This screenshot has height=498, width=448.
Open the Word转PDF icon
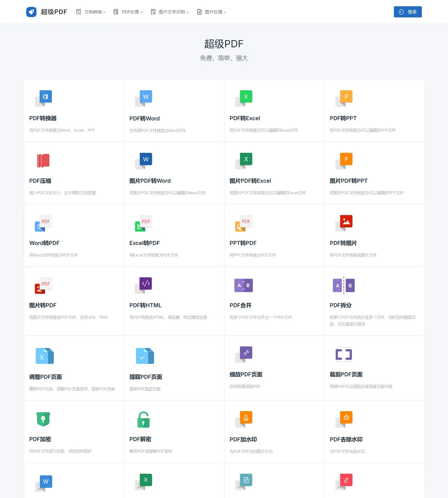(x=43, y=223)
